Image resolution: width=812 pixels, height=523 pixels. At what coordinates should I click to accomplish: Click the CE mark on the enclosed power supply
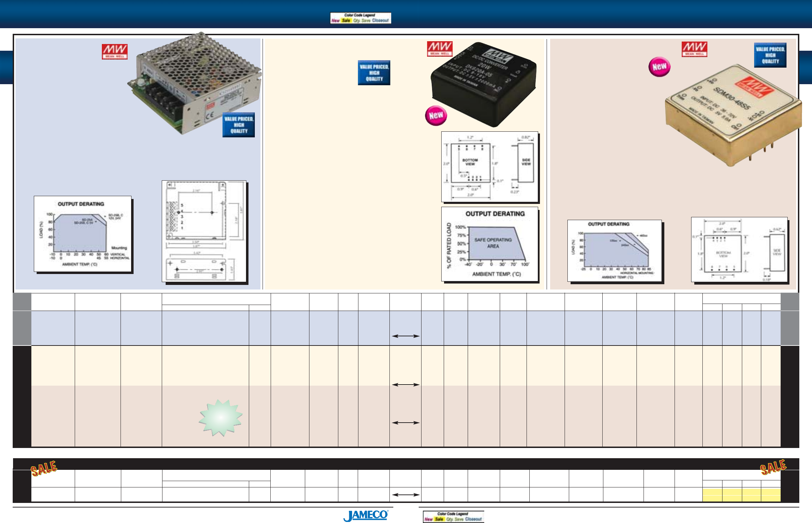tap(210, 115)
